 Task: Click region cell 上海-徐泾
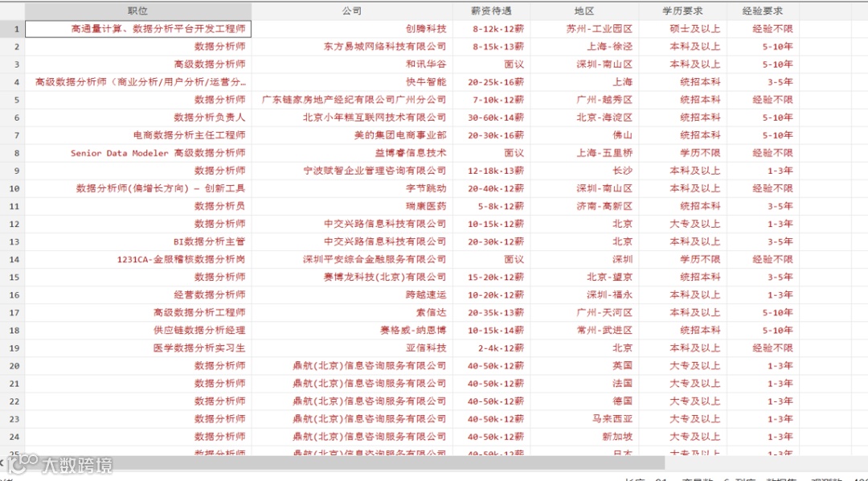tap(584, 47)
